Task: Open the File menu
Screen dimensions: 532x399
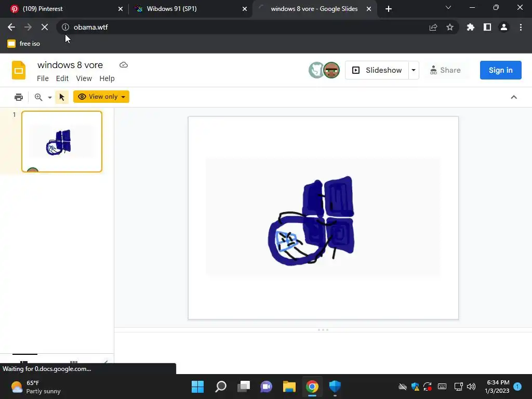Action: click(43, 78)
